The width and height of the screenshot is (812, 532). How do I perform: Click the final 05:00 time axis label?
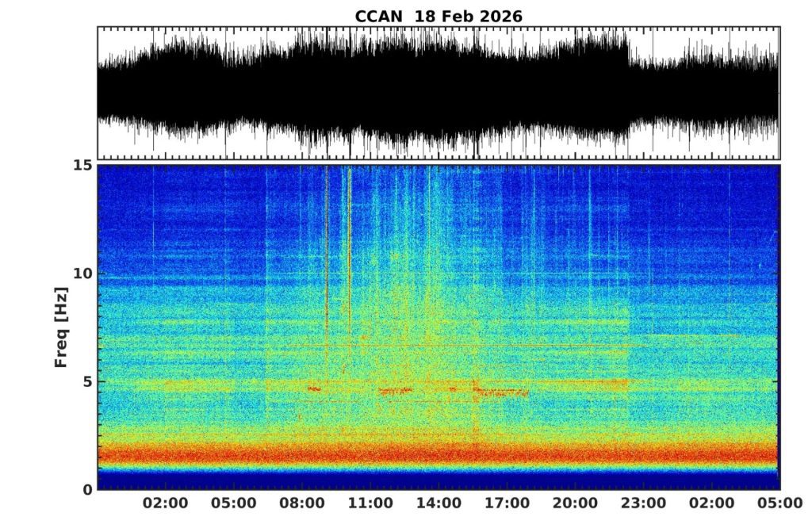pyautogui.click(x=779, y=503)
